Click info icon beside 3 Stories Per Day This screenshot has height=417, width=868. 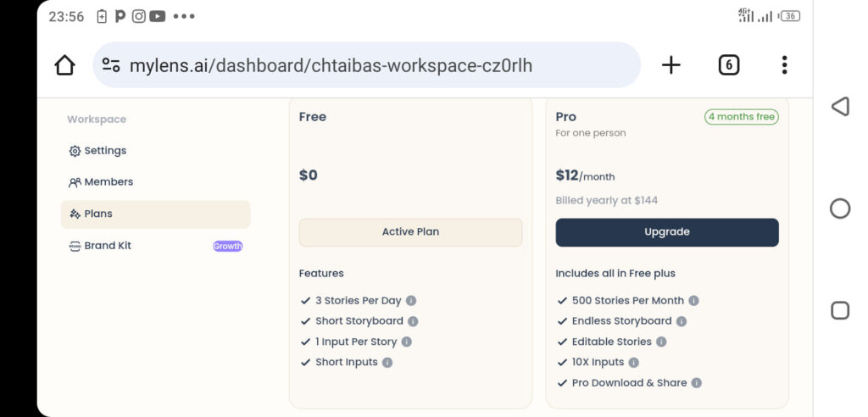[411, 301]
